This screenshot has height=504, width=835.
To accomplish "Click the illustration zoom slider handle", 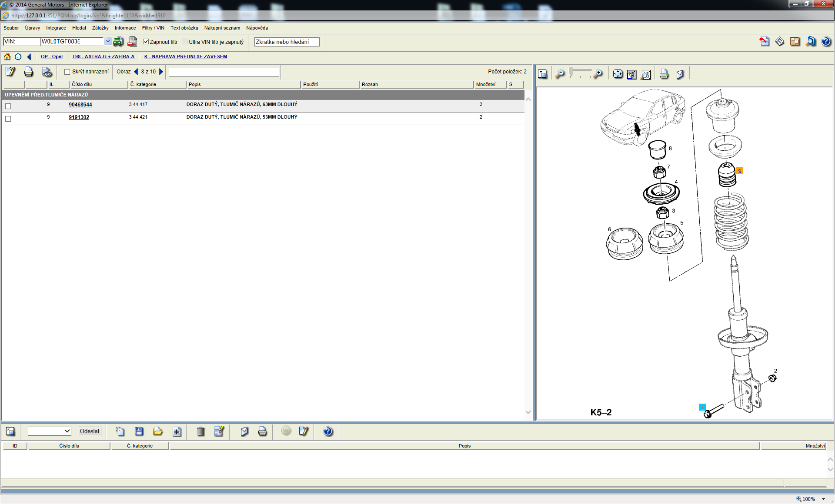I will tap(571, 71).
